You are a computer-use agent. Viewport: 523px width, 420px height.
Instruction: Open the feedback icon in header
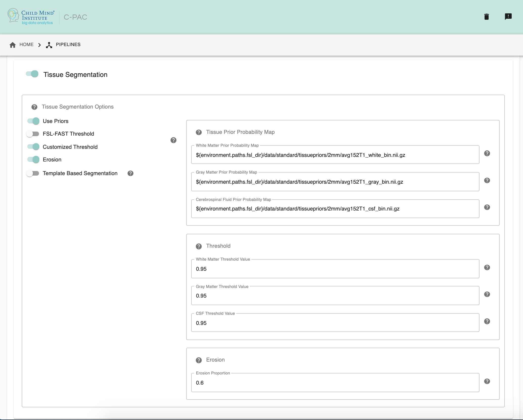tap(508, 17)
